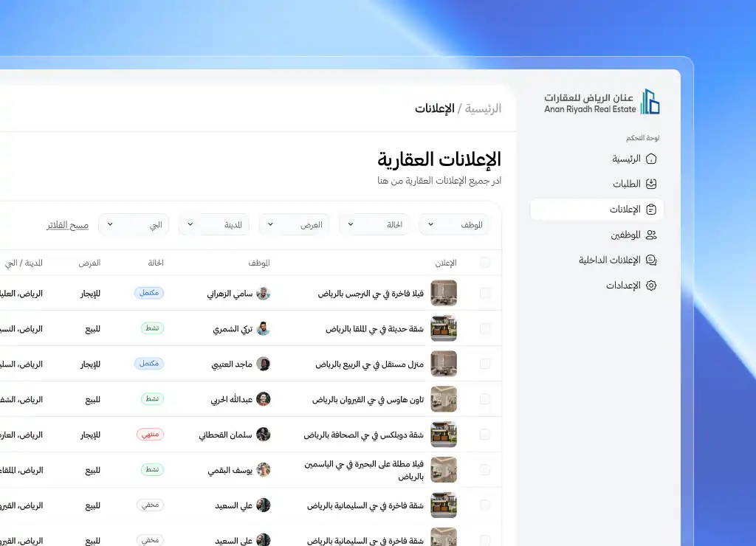The width and height of the screenshot is (756, 546).
Task: Click avatar of يوسف البقمي
Action: pos(264,469)
